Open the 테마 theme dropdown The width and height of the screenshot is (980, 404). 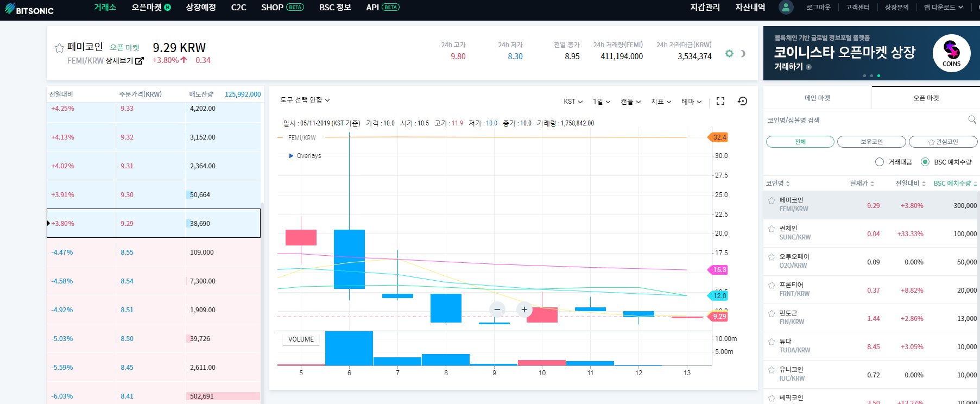pyautogui.click(x=692, y=102)
